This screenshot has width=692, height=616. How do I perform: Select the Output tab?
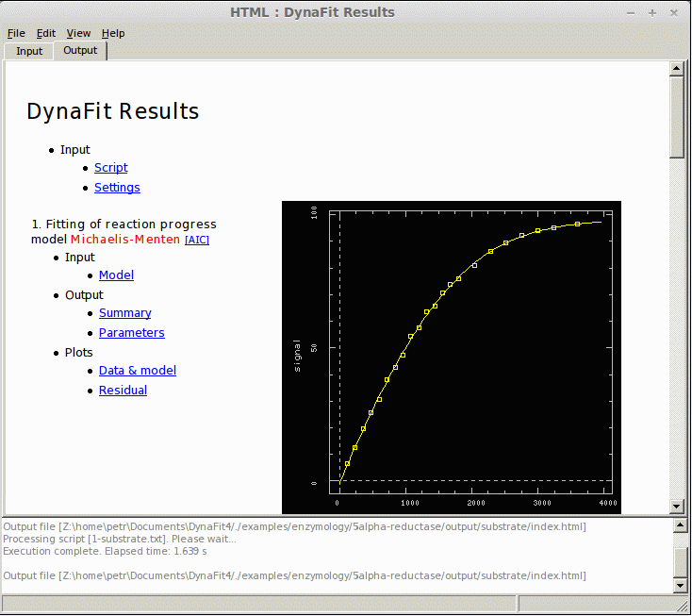pos(80,50)
